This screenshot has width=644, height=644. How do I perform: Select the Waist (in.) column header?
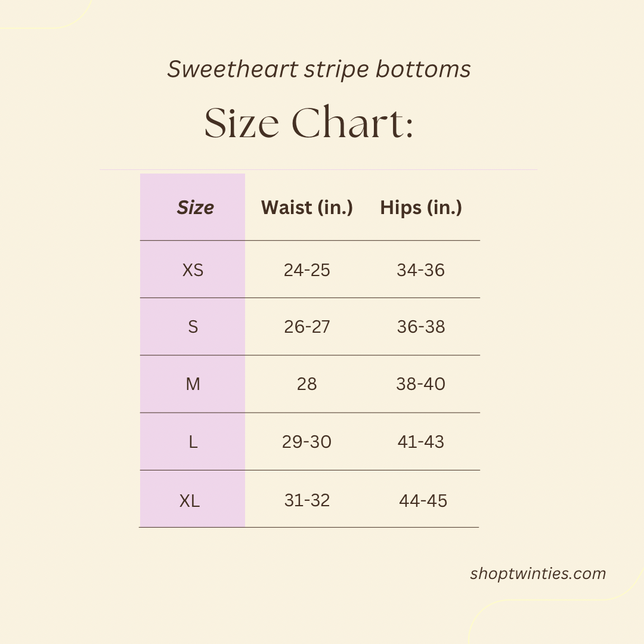click(x=307, y=208)
